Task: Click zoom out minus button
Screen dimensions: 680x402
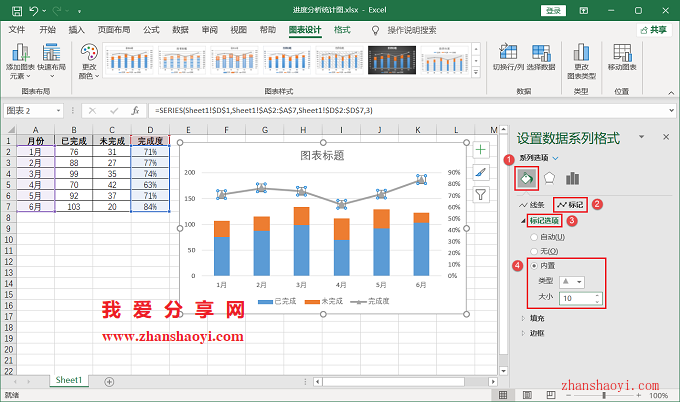Action: point(569,395)
